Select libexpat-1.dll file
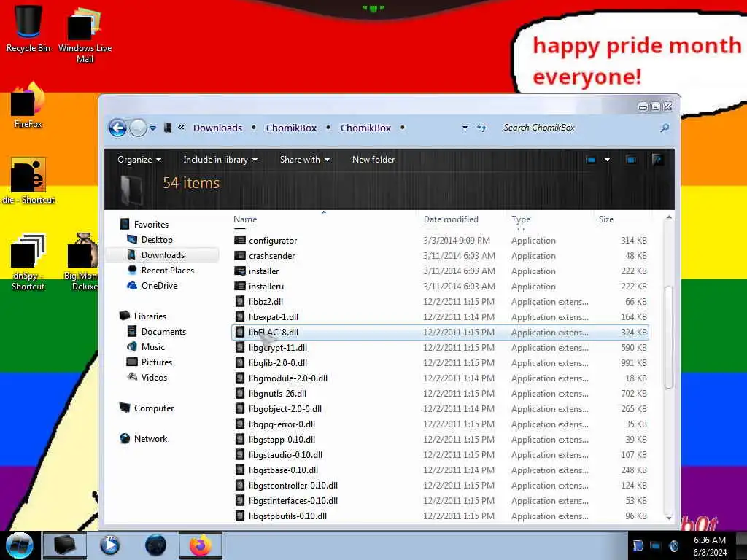 click(440, 317)
